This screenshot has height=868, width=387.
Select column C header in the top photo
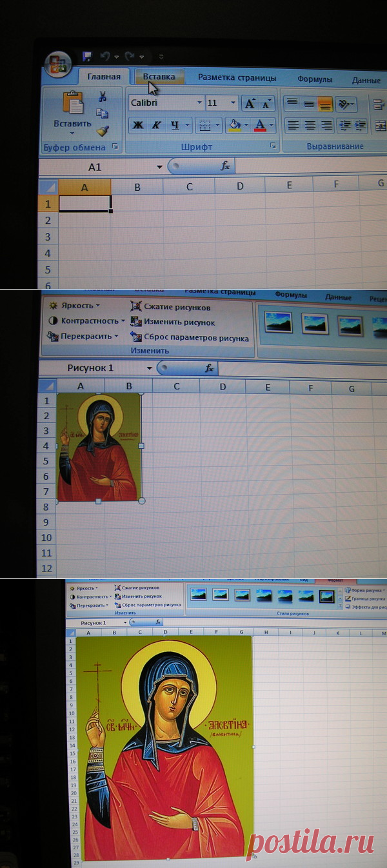[x=189, y=187]
